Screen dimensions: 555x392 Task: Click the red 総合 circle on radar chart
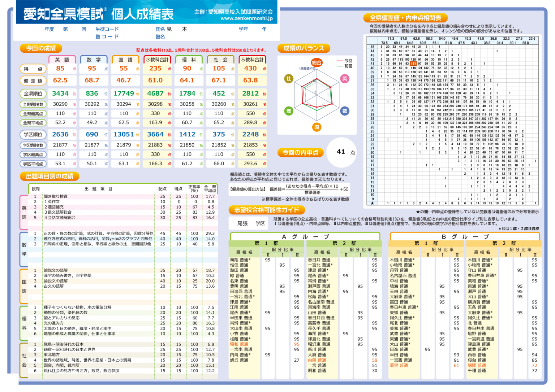click(x=317, y=62)
